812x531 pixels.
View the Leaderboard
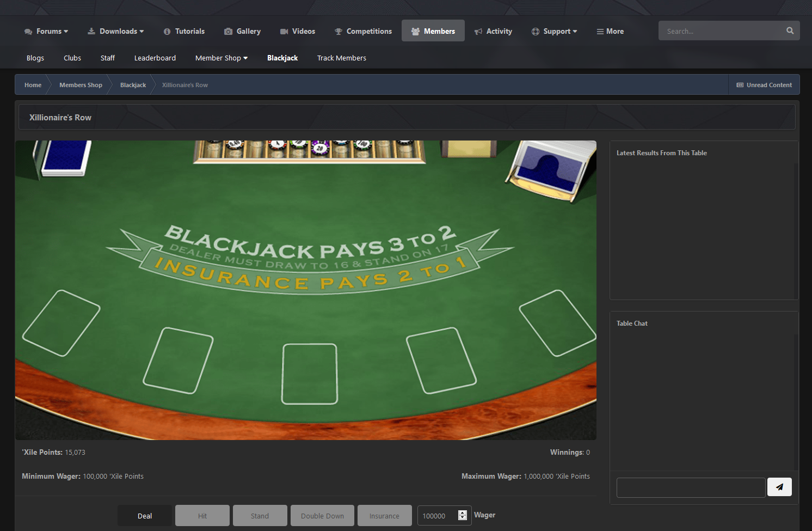coord(155,58)
